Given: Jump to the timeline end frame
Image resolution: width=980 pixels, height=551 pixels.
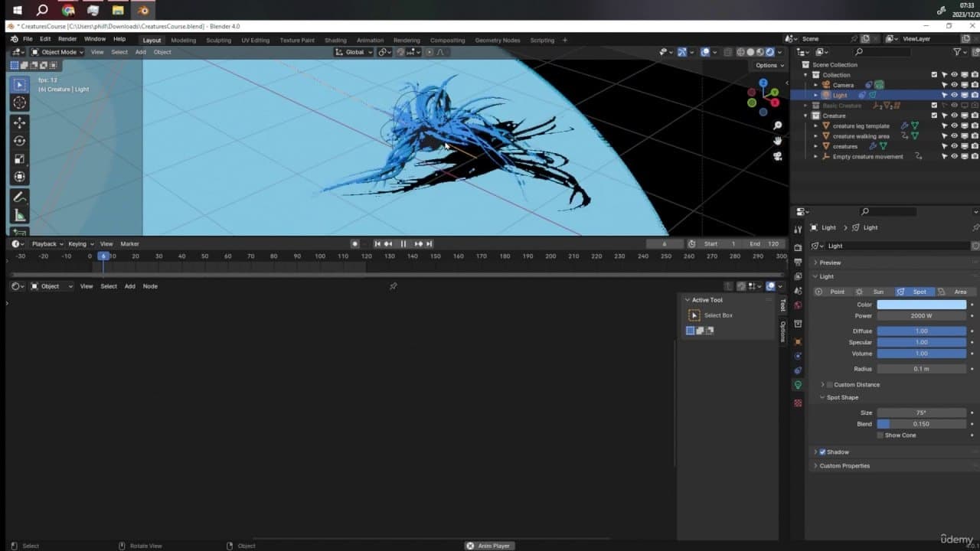Looking at the screenshot, I should 429,243.
